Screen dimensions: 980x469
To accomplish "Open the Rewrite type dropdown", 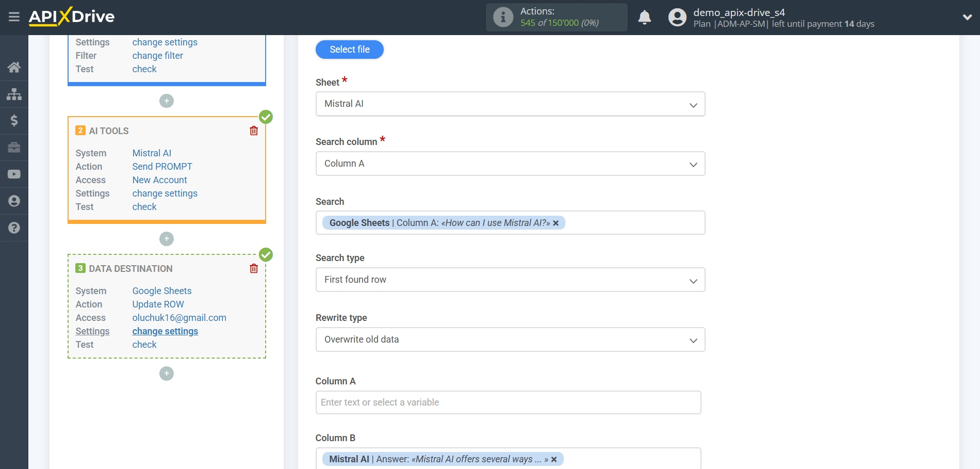I will point(510,339).
